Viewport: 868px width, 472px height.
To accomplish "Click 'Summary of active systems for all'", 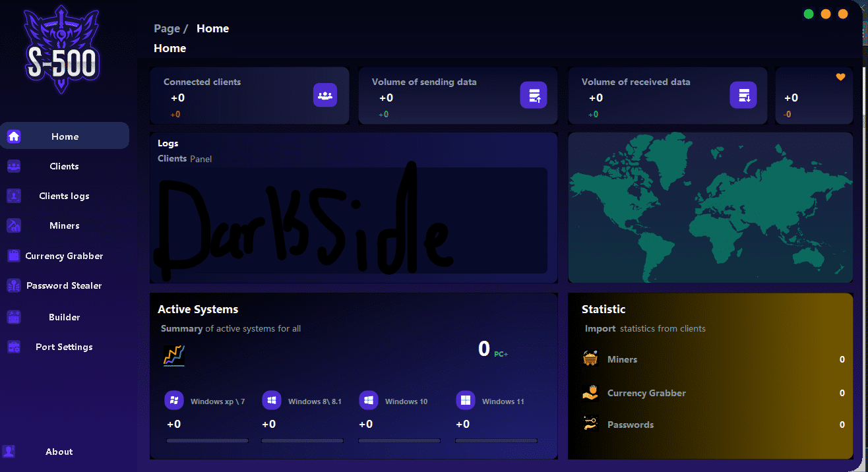I will coord(231,328).
